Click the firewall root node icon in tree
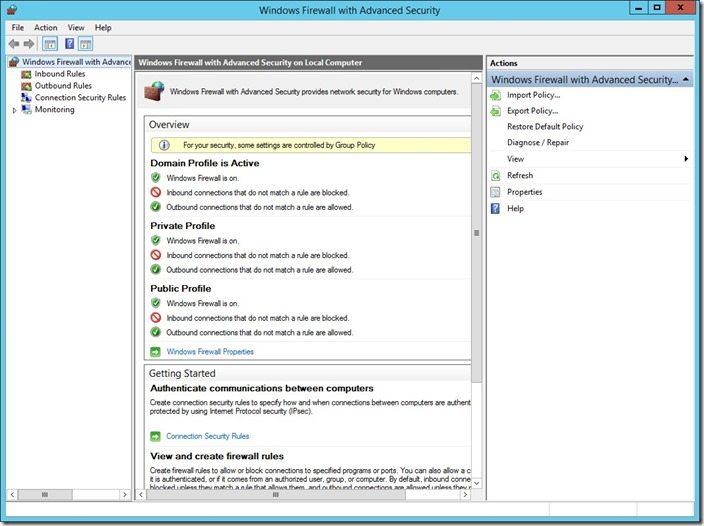 point(14,62)
